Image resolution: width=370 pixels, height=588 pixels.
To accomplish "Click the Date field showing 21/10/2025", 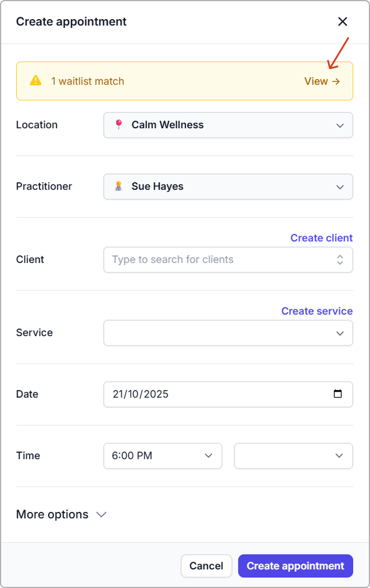I will tap(215, 394).
